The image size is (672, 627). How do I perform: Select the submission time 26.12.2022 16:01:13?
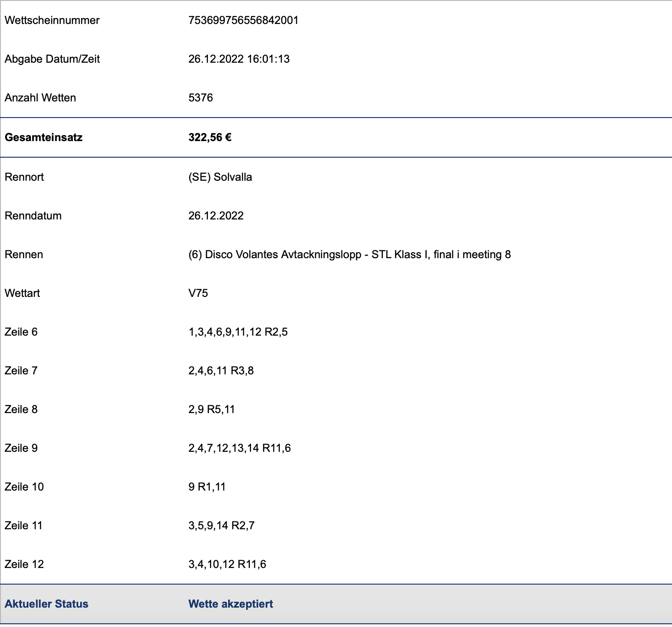[239, 59]
